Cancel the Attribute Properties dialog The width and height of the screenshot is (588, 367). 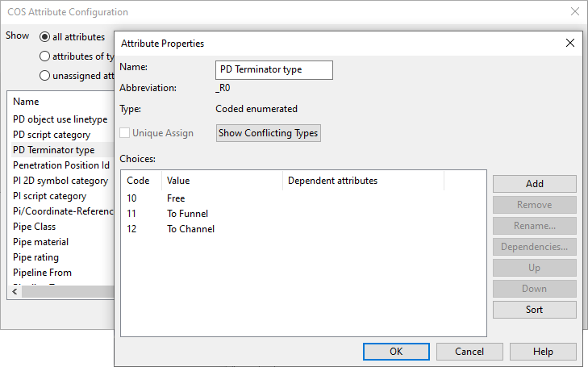pos(469,352)
